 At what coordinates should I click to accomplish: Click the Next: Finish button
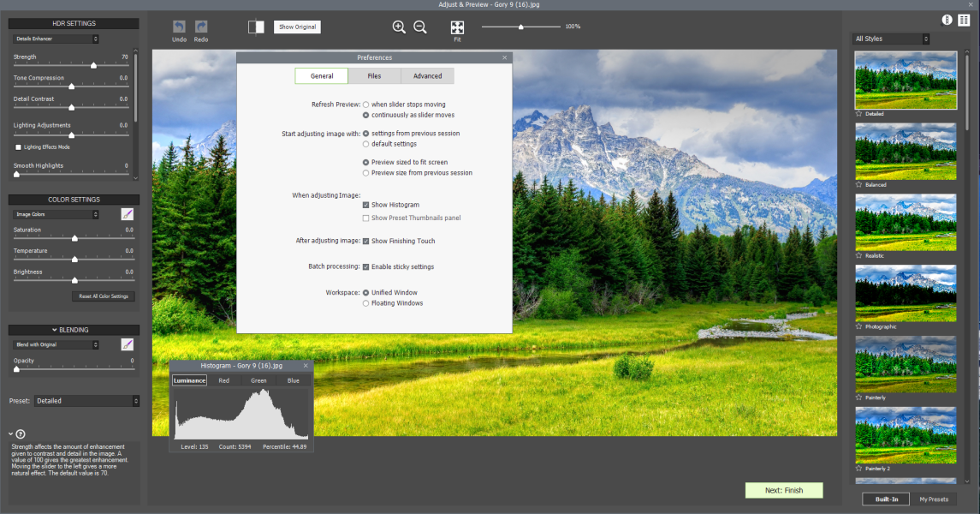[x=784, y=490]
